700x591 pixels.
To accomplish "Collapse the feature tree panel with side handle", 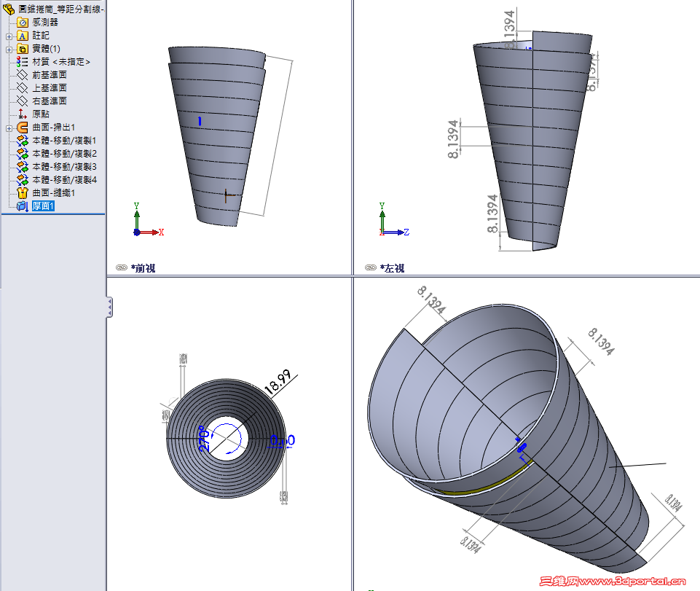I will (109, 308).
